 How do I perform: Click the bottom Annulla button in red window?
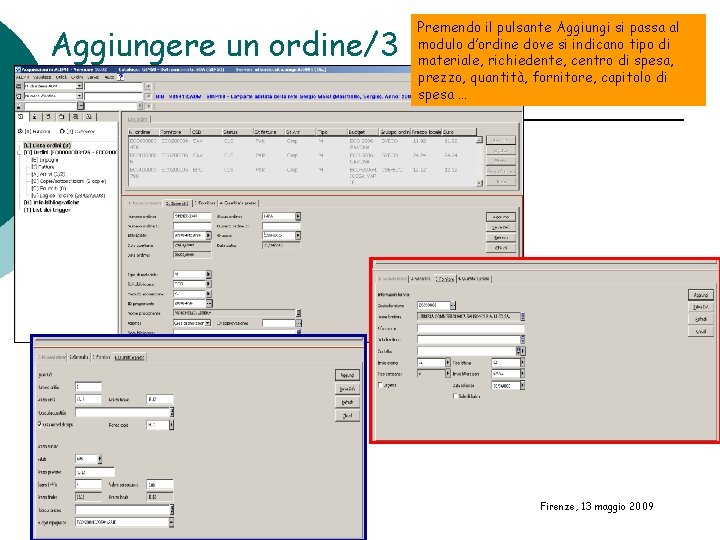tap(700, 331)
